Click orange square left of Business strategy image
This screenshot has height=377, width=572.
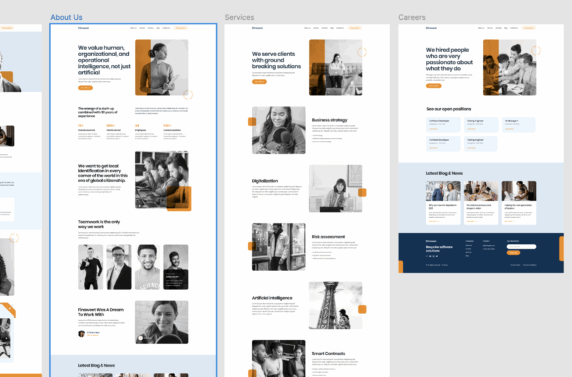(x=252, y=122)
